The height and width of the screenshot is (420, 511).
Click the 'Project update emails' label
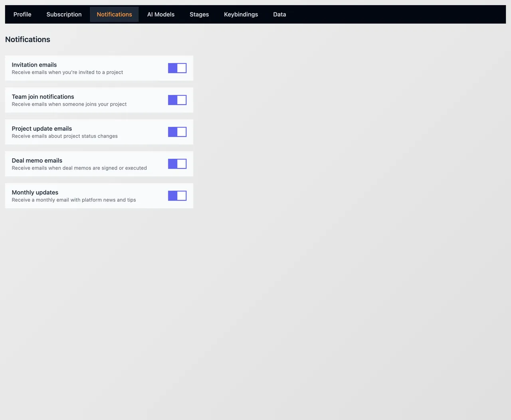click(42, 128)
